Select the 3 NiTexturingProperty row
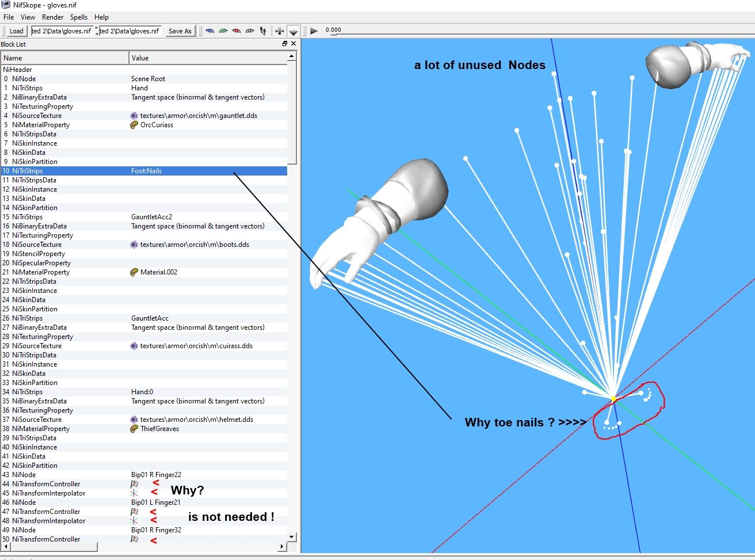 144,106
